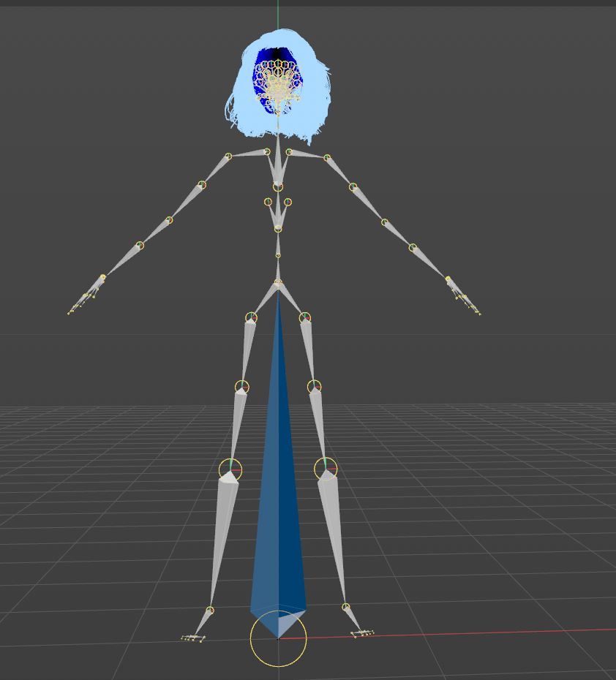Click the shoulder joint on the screen-left arm
The height and width of the screenshot is (680, 616).
[228, 156]
